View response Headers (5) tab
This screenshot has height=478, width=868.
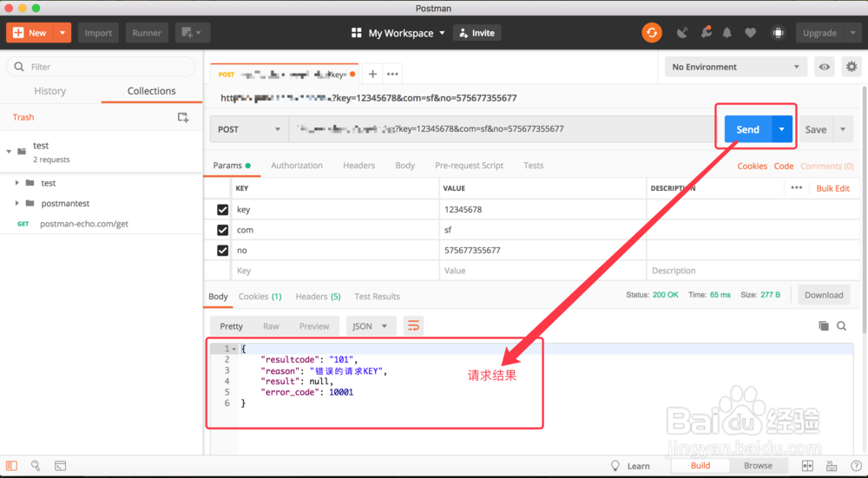click(x=318, y=297)
